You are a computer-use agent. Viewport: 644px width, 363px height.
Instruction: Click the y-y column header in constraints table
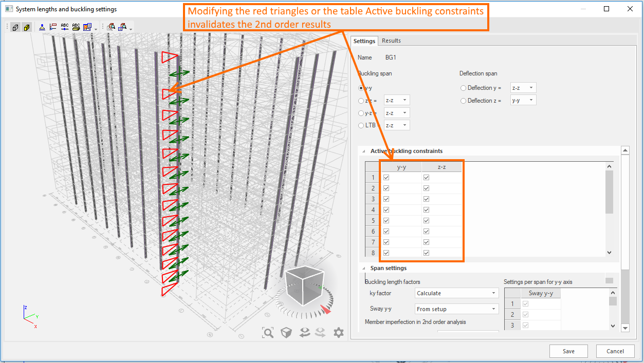pos(401,167)
